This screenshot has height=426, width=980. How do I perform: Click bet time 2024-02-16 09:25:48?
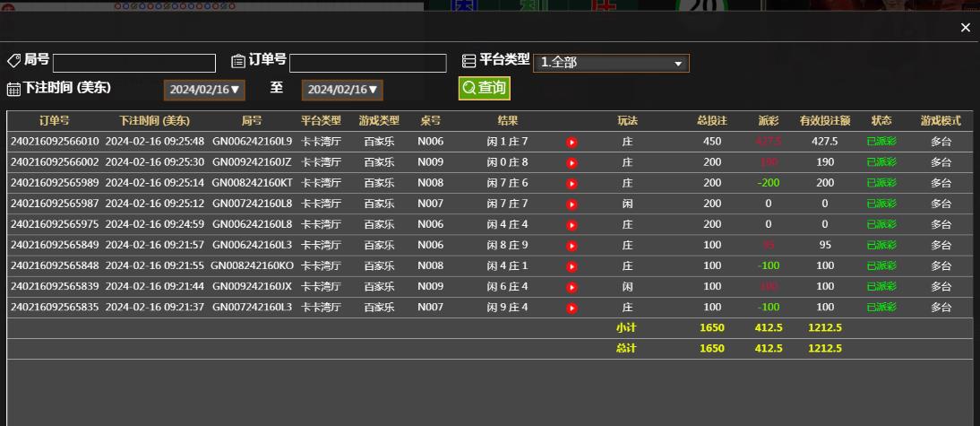click(154, 142)
